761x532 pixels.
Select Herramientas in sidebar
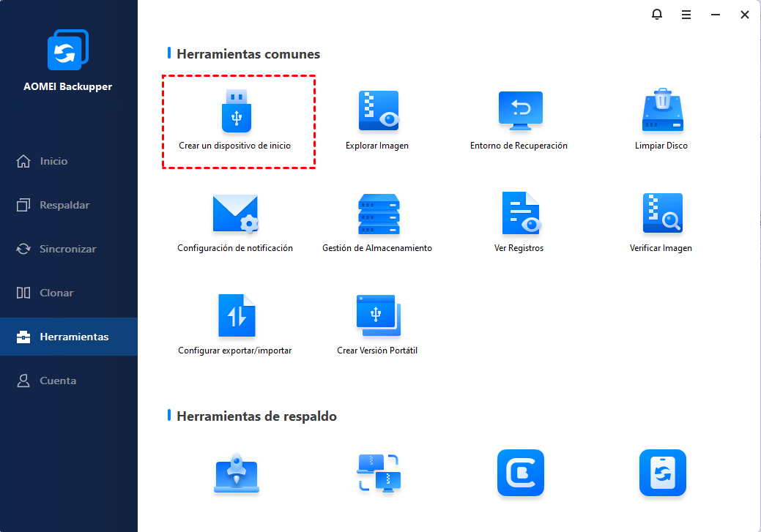(69, 337)
